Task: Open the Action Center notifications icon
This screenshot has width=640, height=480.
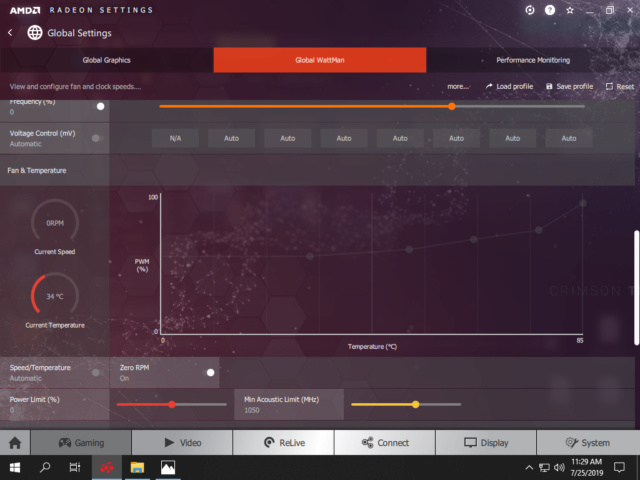Action: pos(619,468)
